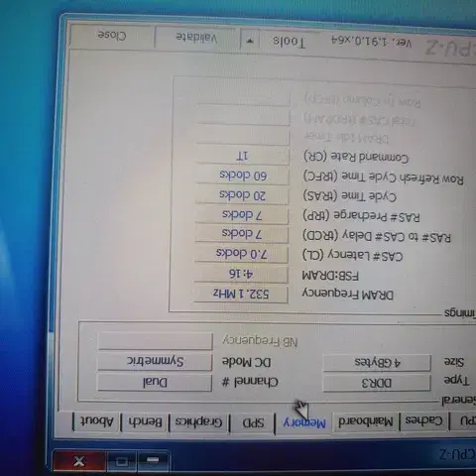Click the DRAM Frequency value field
476x476 pixels.
(x=241, y=294)
